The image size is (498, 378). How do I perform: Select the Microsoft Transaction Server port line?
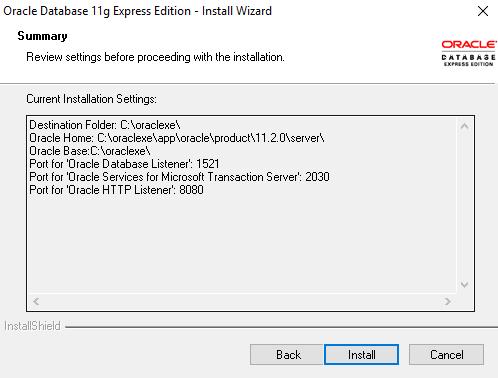pos(179,177)
